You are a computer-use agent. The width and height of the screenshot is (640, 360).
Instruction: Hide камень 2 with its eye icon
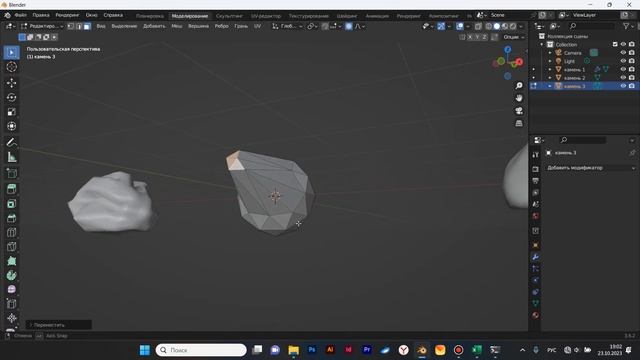(623, 78)
